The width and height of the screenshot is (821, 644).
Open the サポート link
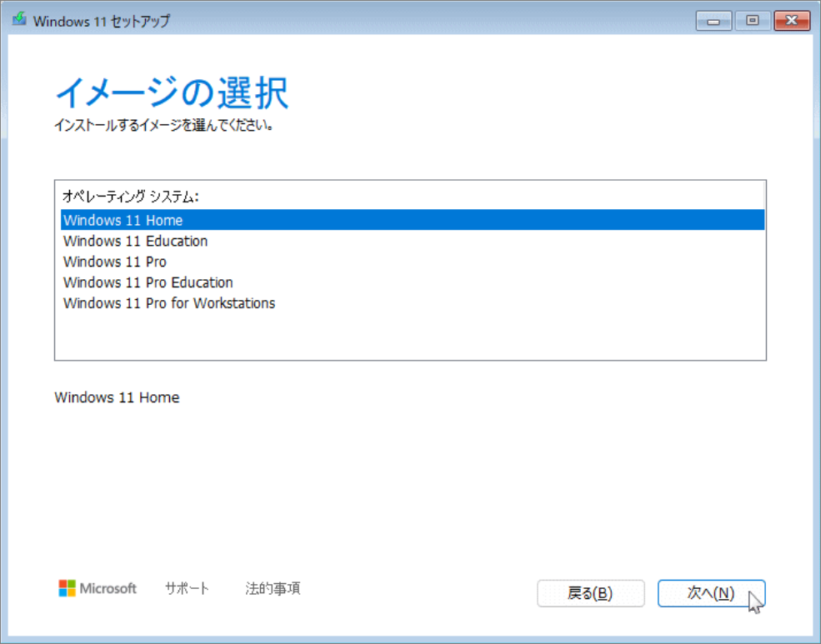185,587
